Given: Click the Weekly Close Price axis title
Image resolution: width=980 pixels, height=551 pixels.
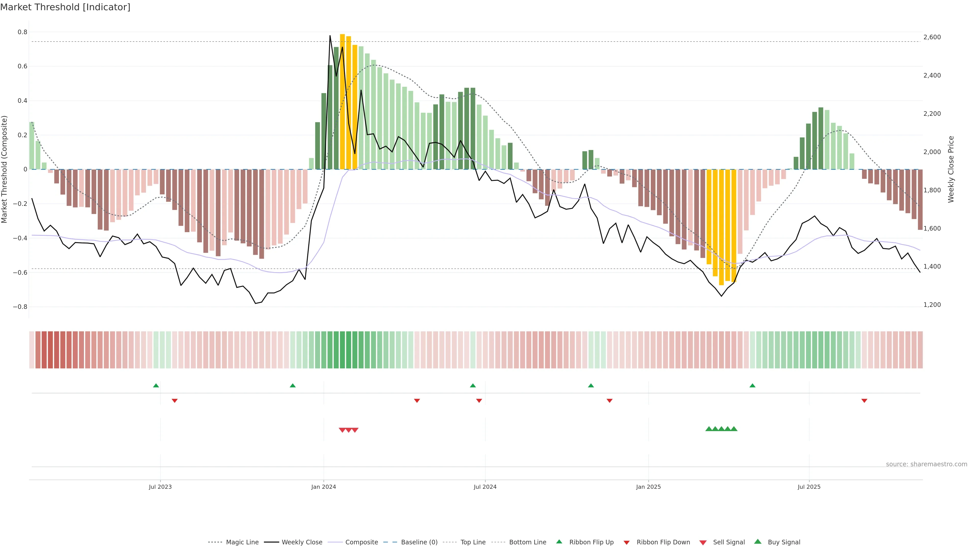Looking at the screenshot, I should pyautogui.click(x=951, y=169).
